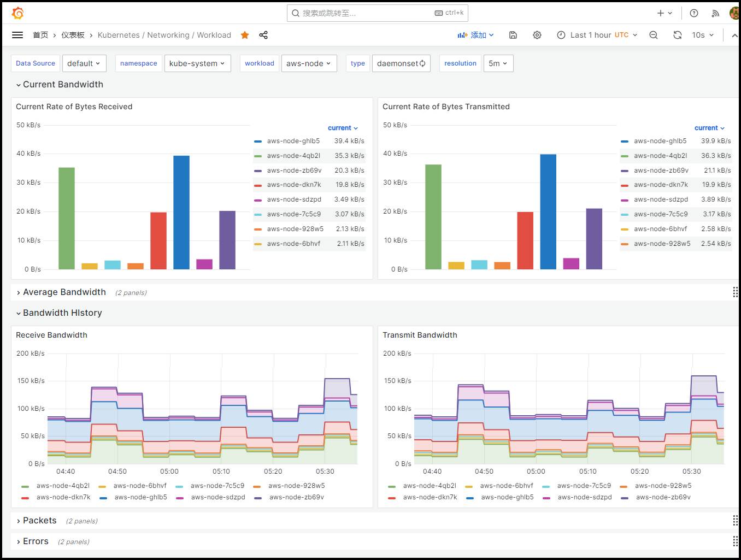This screenshot has height=560, width=741.
Task: Click the Grafana logo
Action: [17, 13]
